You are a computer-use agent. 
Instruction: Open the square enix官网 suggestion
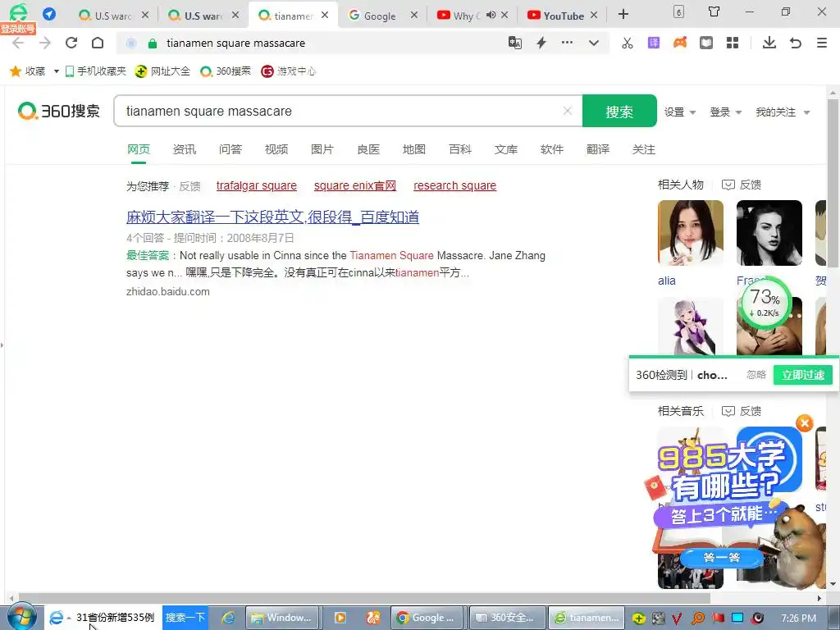[355, 185]
